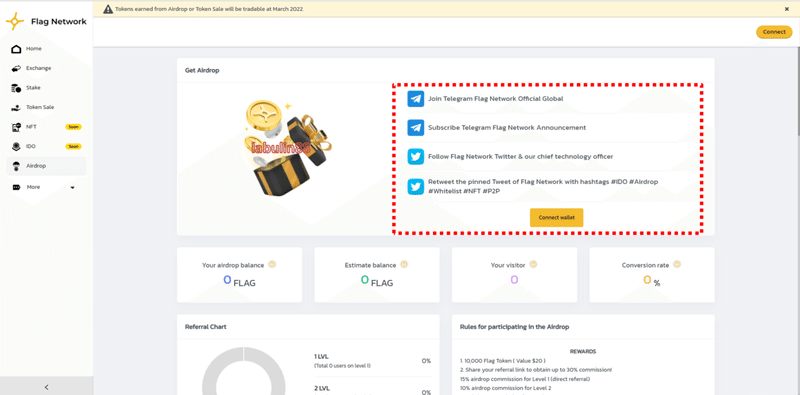Click the 2 LVL row label
Viewport: 800px width, 395px height.
[321, 388]
